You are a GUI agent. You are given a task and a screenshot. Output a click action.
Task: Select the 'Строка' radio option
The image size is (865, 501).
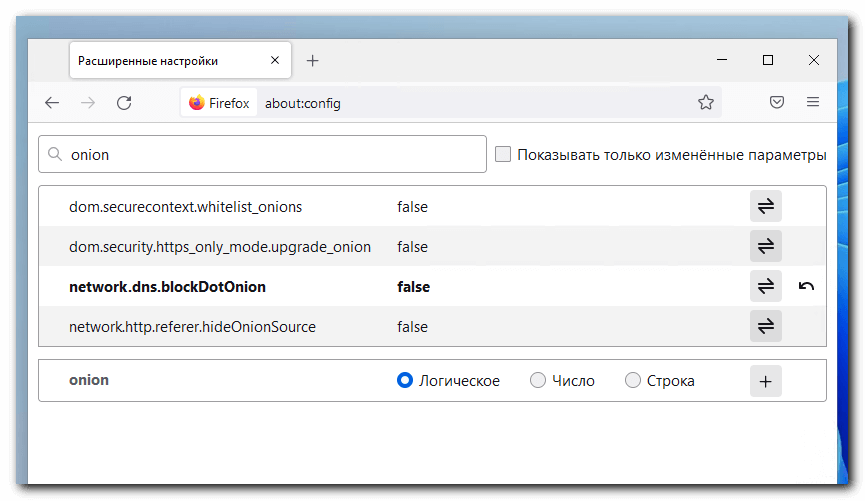point(632,381)
